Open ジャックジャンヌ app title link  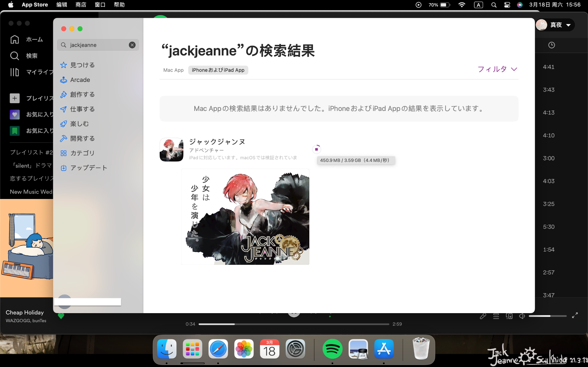tap(217, 142)
